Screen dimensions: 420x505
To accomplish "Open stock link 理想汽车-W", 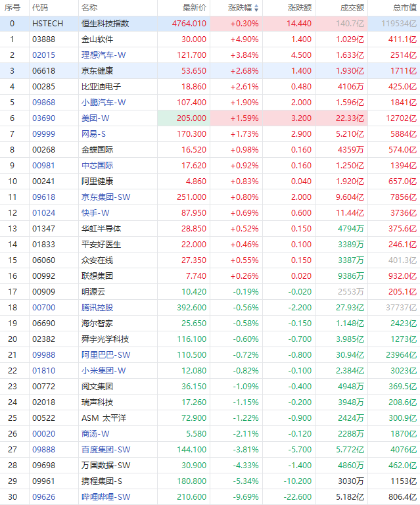I will 104,55.
